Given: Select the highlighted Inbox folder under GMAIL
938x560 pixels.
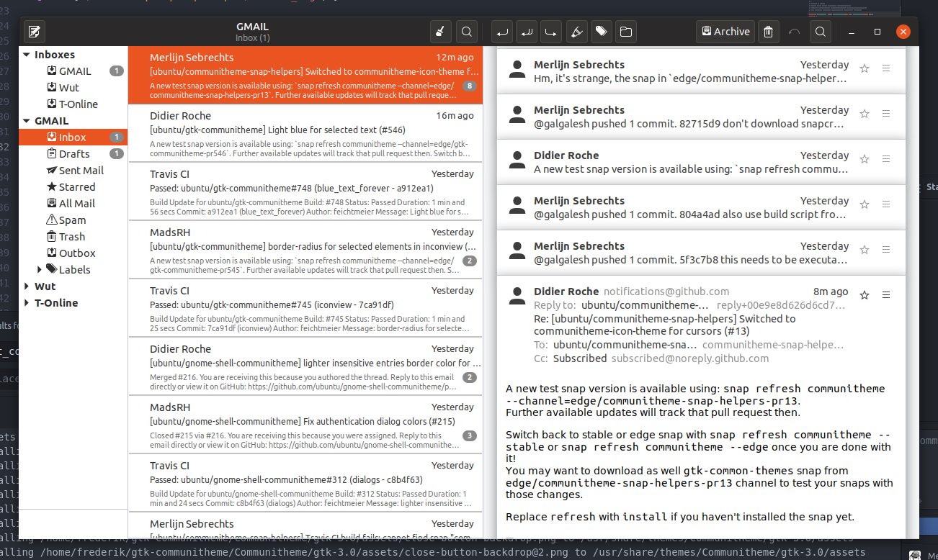Looking at the screenshot, I should click(x=73, y=137).
